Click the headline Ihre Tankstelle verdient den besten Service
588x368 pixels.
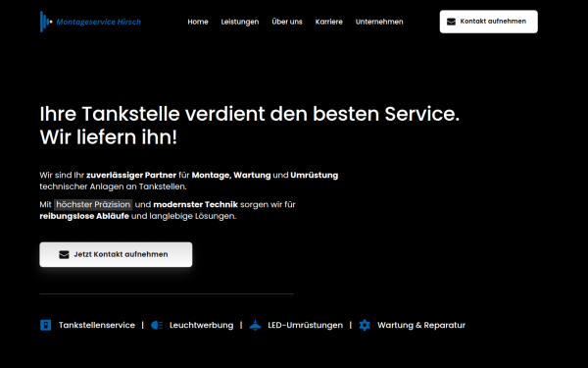[249, 114]
